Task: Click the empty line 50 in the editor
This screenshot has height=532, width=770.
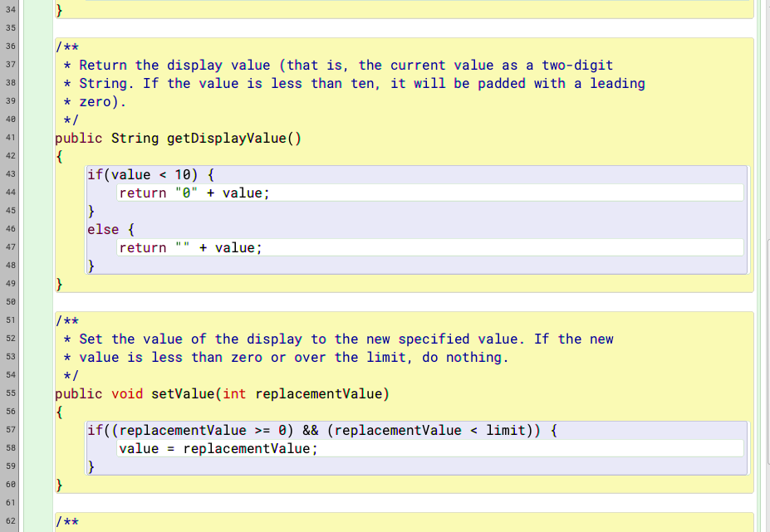Action: [166, 301]
